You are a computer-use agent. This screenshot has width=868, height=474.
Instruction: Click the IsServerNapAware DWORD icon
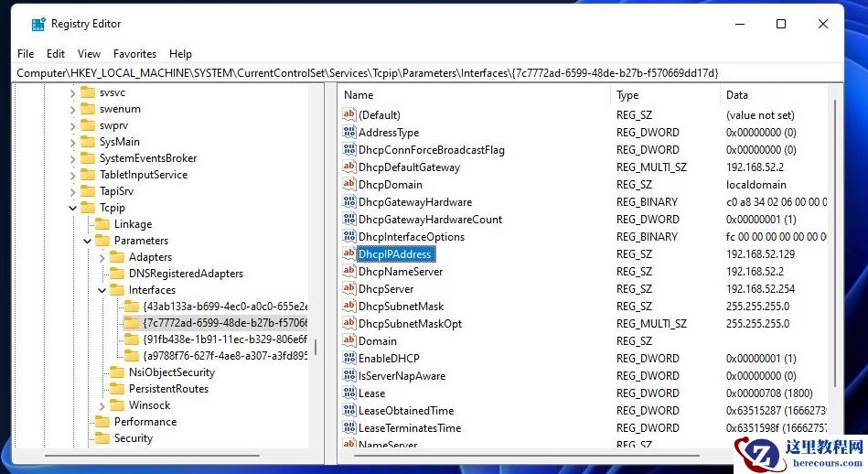[x=349, y=375]
